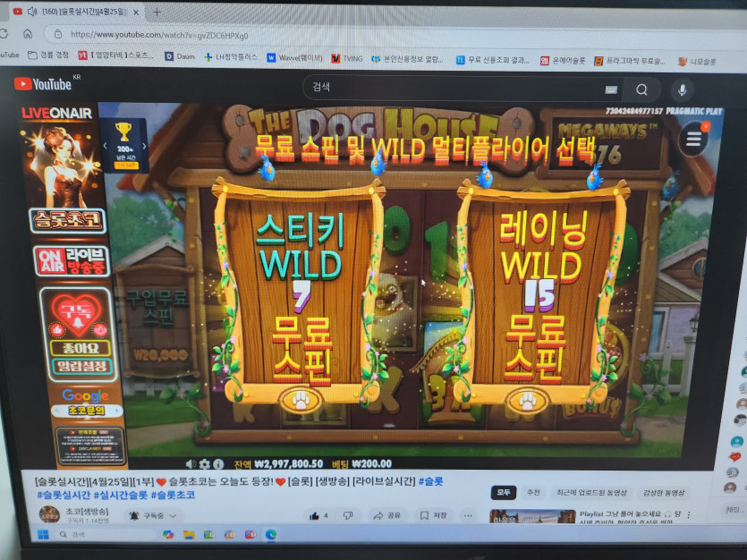This screenshot has width=747, height=560.
Task: Switch to Microsoft Edge taskbar icon
Action: 271,535
